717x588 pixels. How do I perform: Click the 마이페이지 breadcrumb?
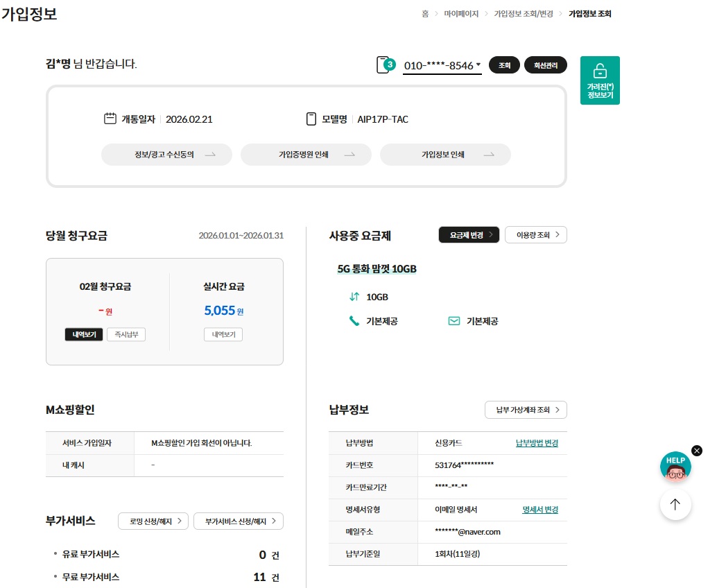461,14
